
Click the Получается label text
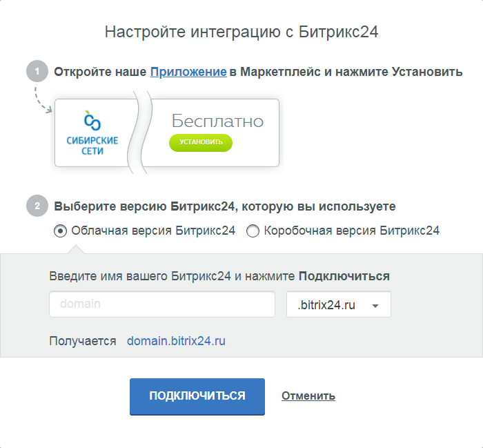83,341
